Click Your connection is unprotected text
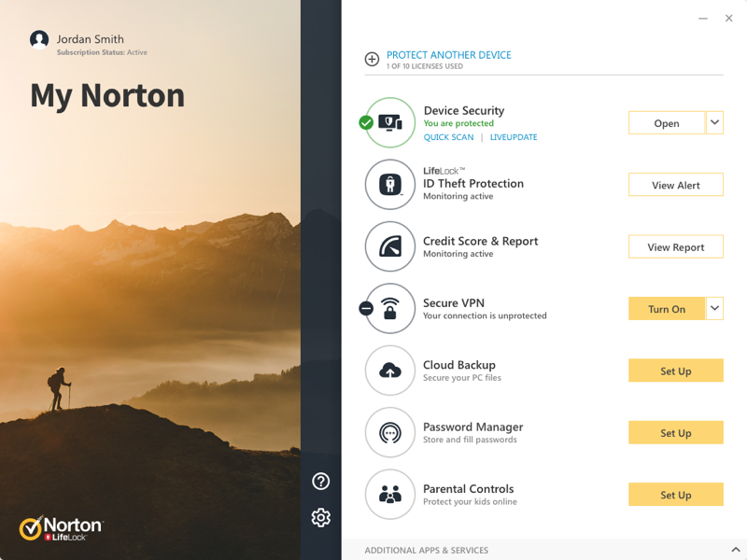The image size is (747, 560). [485, 315]
